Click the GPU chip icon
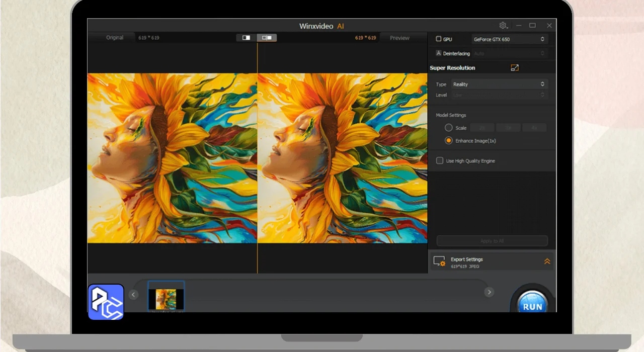This screenshot has height=352, width=644. 438,39
